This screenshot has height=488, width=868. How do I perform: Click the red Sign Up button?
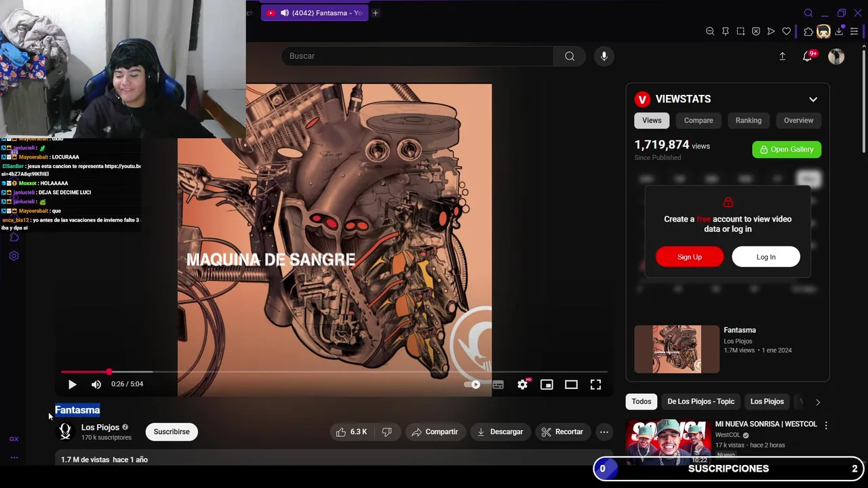tap(690, 257)
